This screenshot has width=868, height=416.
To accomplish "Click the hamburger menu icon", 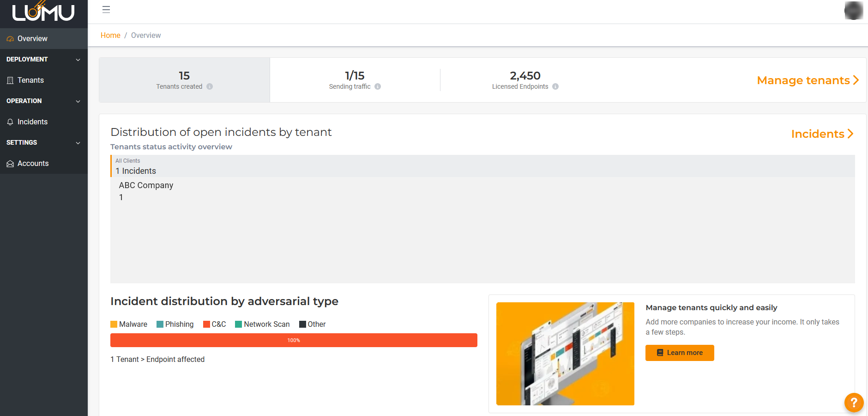I will click(x=106, y=10).
